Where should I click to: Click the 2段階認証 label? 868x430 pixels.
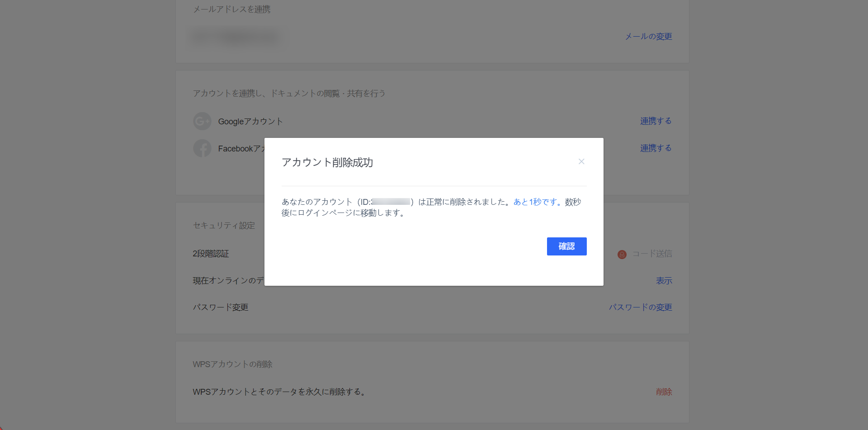click(x=211, y=254)
